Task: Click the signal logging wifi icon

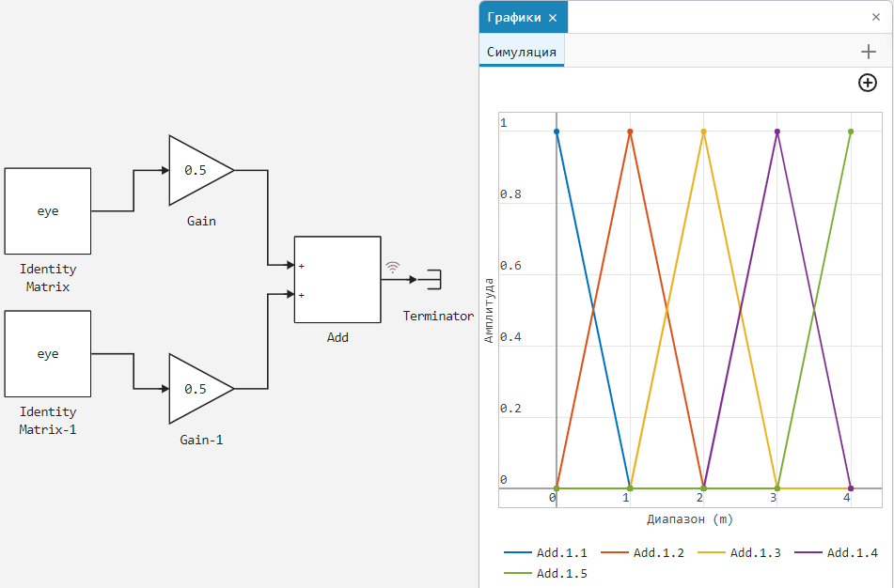Action: coord(393,267)
